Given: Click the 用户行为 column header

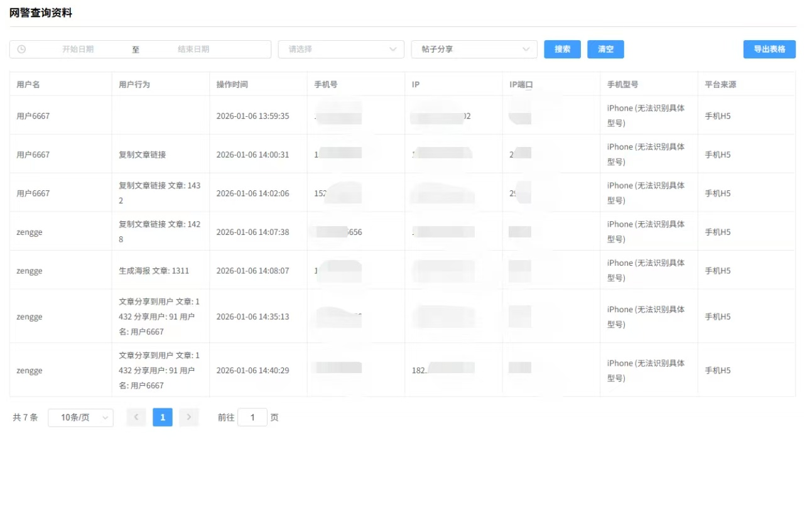Looking at the screenshot, I should pos(134,84).
